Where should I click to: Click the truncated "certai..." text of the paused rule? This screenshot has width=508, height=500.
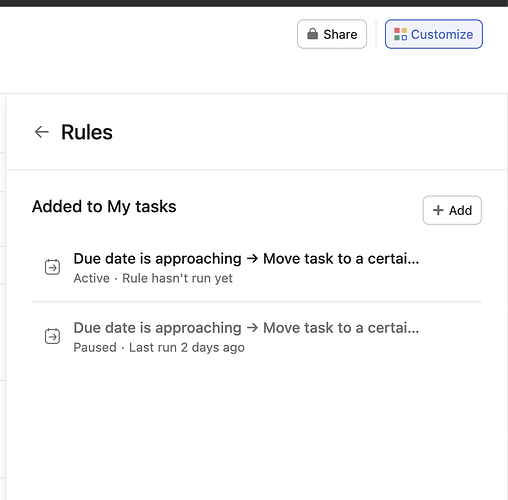(x=393, y=328)
